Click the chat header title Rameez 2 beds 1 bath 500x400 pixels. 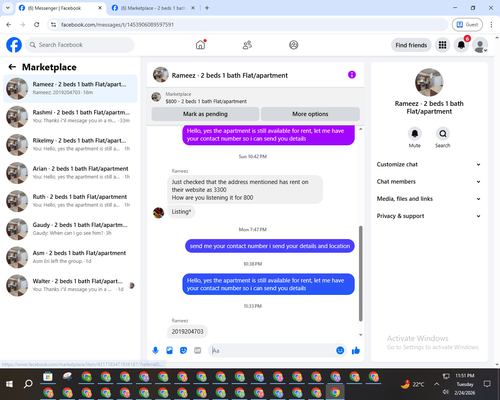(x=230, y=75)
